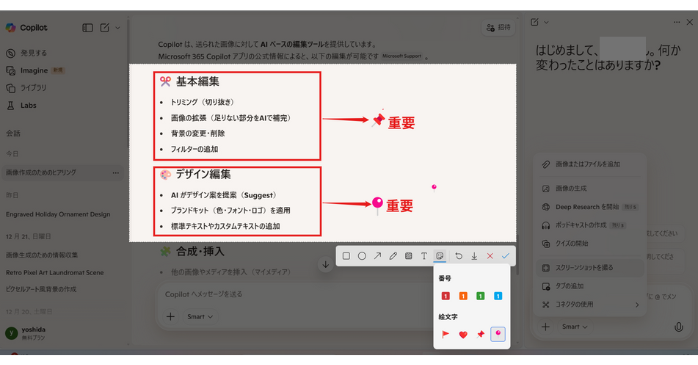The height and width of the screenshot is (365, 698).
Task: Undo the last annotation
Action: coord(459,256)
